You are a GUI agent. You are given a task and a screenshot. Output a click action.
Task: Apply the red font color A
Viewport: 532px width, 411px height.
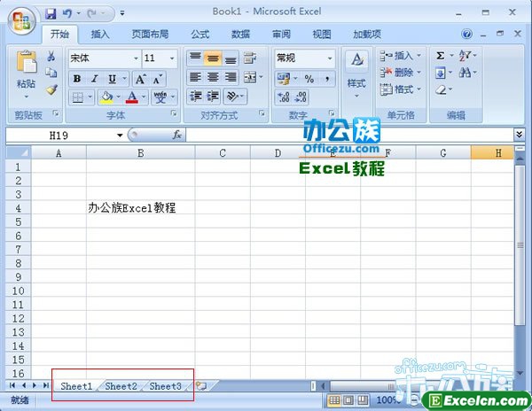[132, 97]
